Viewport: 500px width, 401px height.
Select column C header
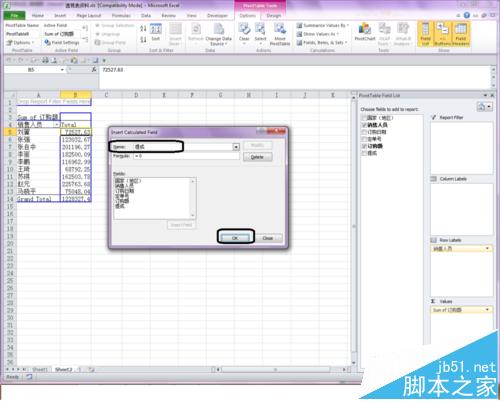pyautogui.click(x=106, y=95)
